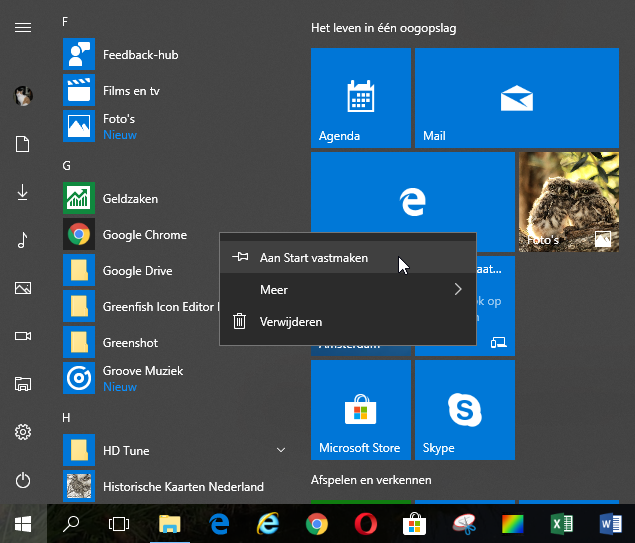
Task: Open taskbar search magnifier
Action: pos(71,524)
